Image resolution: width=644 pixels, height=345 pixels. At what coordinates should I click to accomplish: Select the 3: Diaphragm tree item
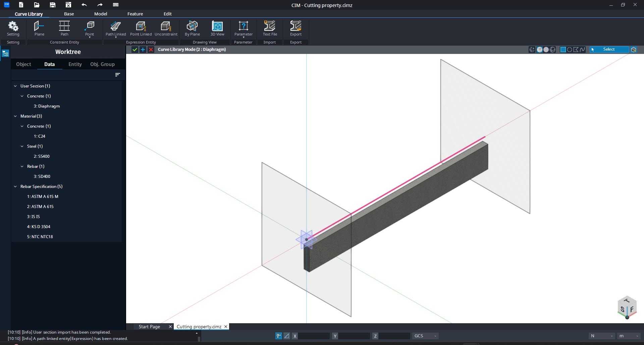point(47,106)
